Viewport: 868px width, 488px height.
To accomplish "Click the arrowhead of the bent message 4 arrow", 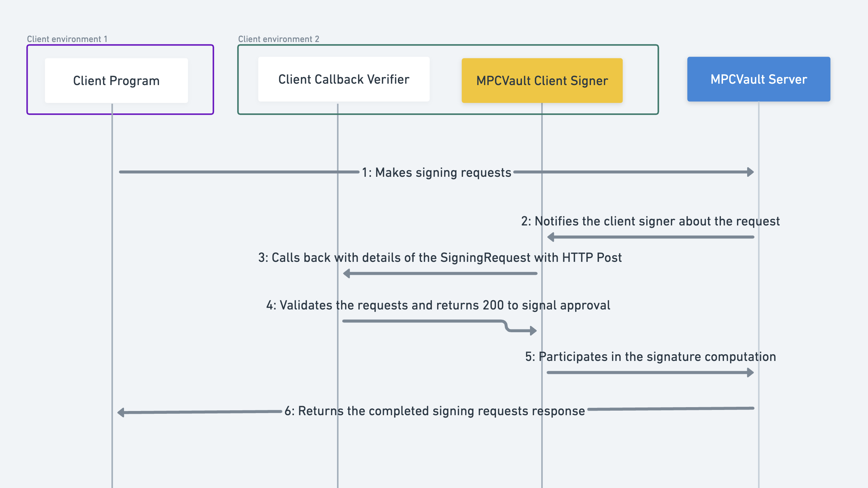I will tap(533, 330).
